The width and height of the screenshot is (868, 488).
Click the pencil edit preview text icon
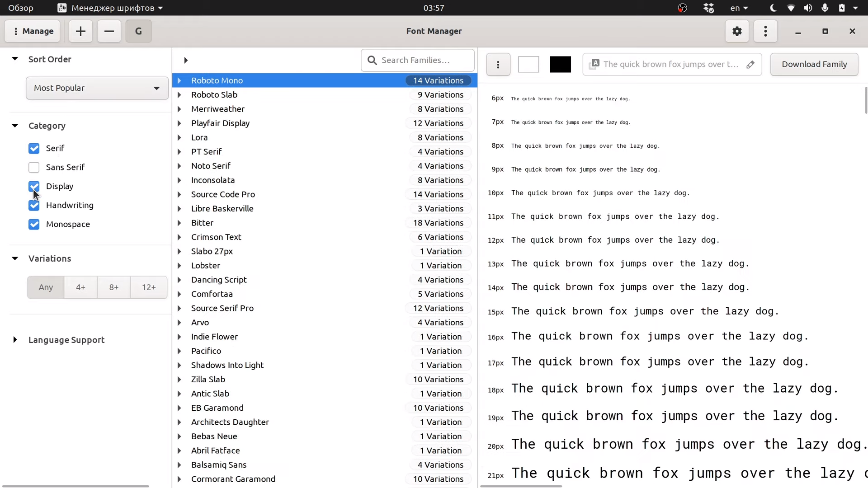750,64
